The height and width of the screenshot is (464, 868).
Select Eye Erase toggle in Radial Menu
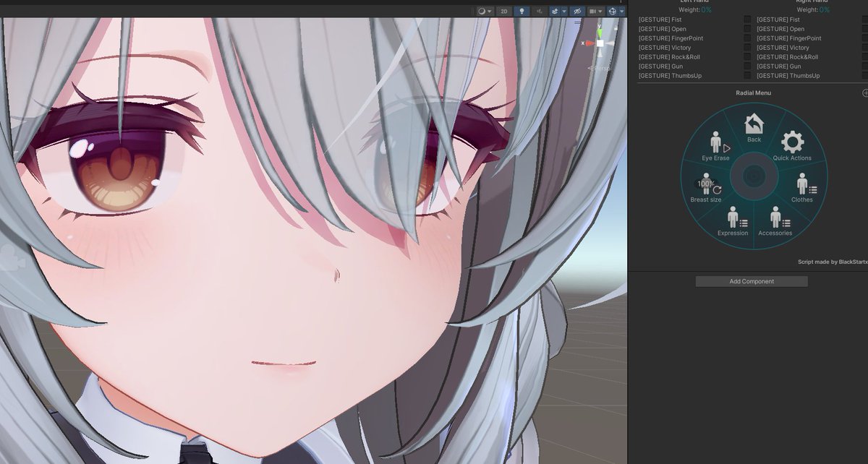(716, 147)
